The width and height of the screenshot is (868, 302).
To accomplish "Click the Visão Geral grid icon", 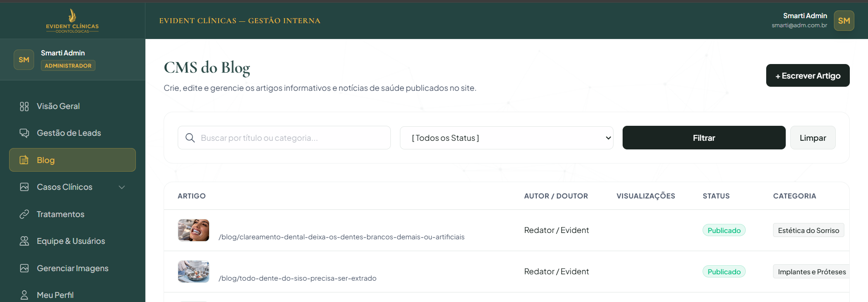I will tap(24, 106).
